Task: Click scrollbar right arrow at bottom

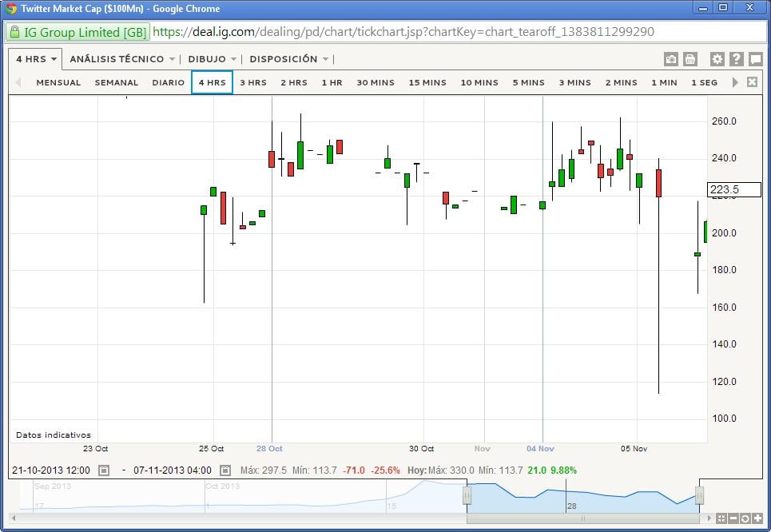Action: (x=709, y=518)
